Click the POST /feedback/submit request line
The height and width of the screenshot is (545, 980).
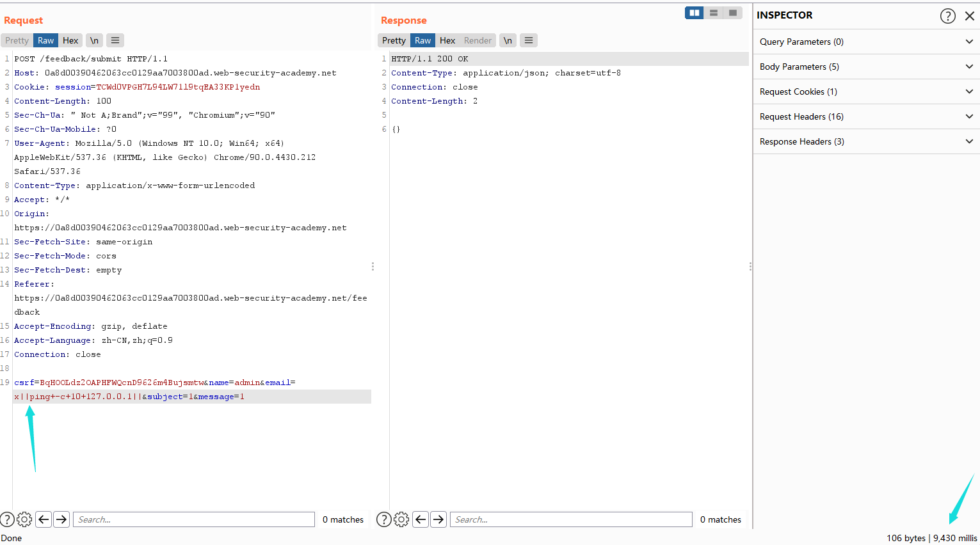pos(91,59)
